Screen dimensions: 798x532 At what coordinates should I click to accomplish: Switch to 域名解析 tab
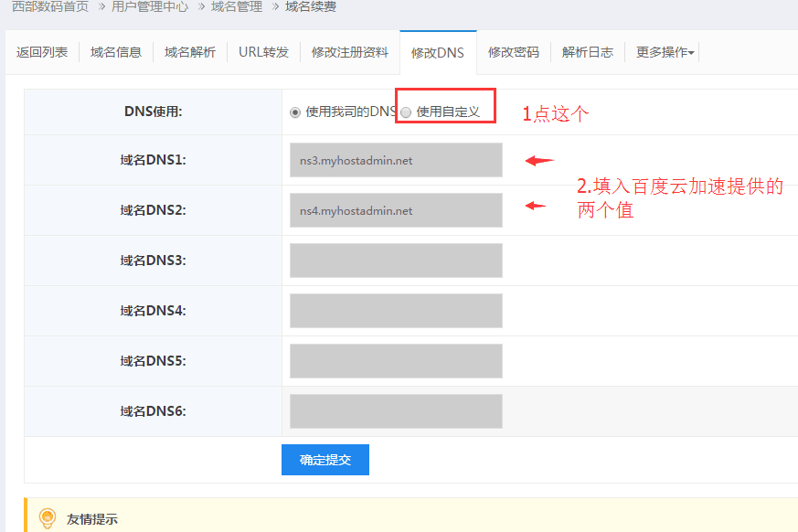(190, 52)
